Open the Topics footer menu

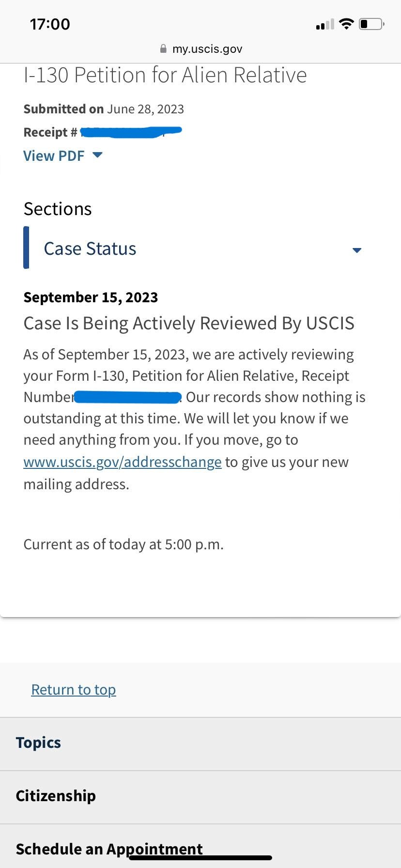200,743
